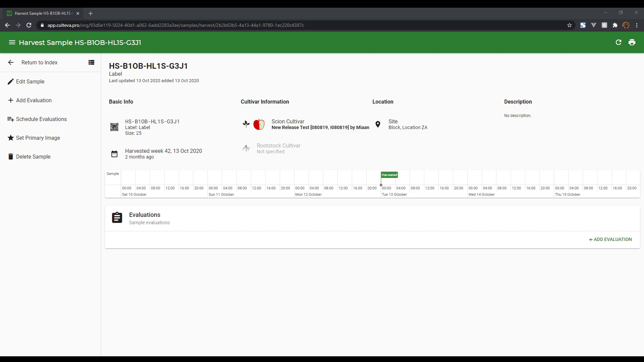
Task: Open the browser profile avatar menu
Action: (x=626, y=25)
